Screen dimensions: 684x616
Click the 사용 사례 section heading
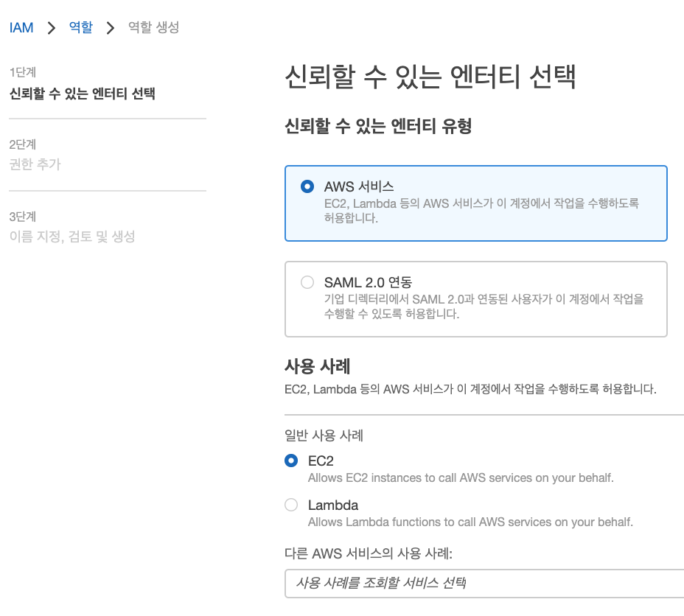[317, 366]
